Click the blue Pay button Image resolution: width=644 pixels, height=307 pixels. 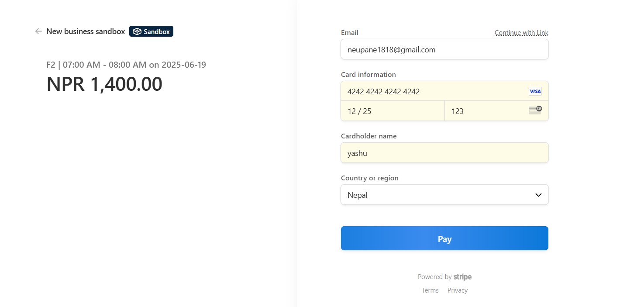click(444, 238)
